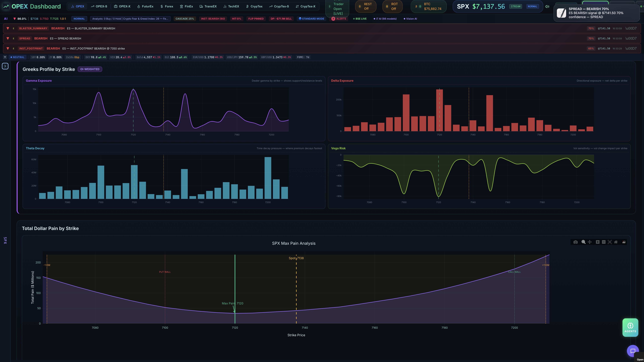644x362 pixels.
Task: Switch to the FinEx tab
Action: tap(187, 7)
